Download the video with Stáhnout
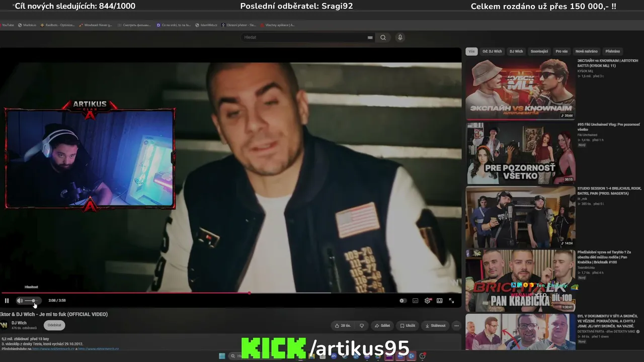Screen dimensions: 644x362 [x=436, y=326]
